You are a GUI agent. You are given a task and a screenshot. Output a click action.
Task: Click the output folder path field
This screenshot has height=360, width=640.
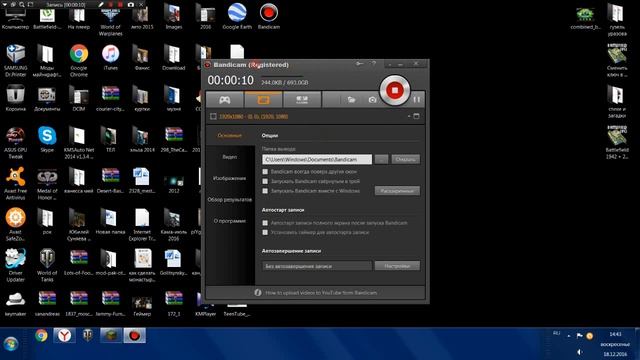(317, 159)
